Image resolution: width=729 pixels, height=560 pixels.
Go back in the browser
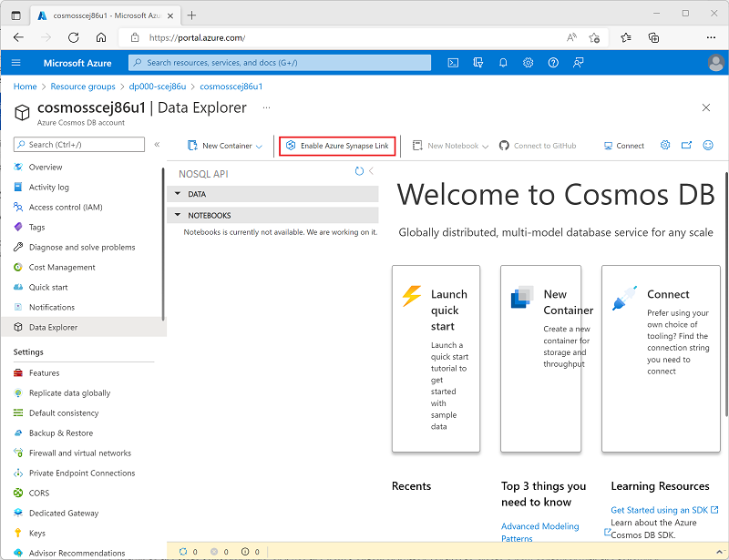click(18, 37)
